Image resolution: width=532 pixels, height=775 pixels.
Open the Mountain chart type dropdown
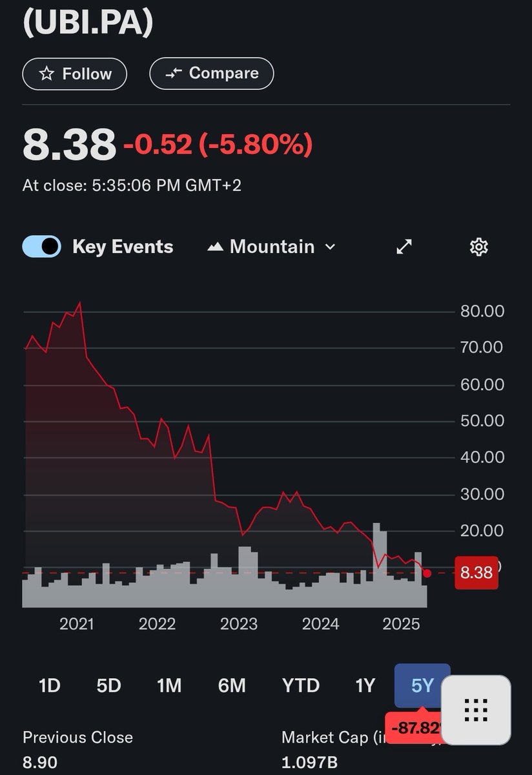pos(272,247)
